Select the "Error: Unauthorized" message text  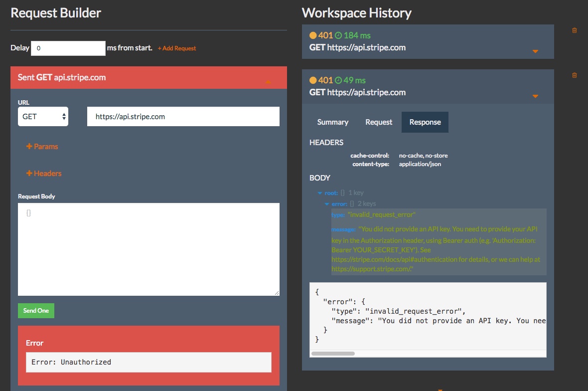pyautogui.click(x=71, y=362)
